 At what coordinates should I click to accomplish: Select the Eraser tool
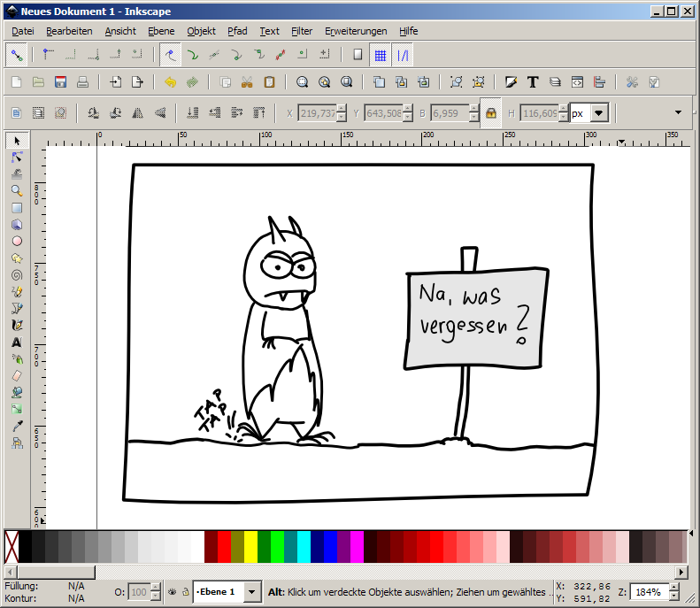[x=16, y=375]
